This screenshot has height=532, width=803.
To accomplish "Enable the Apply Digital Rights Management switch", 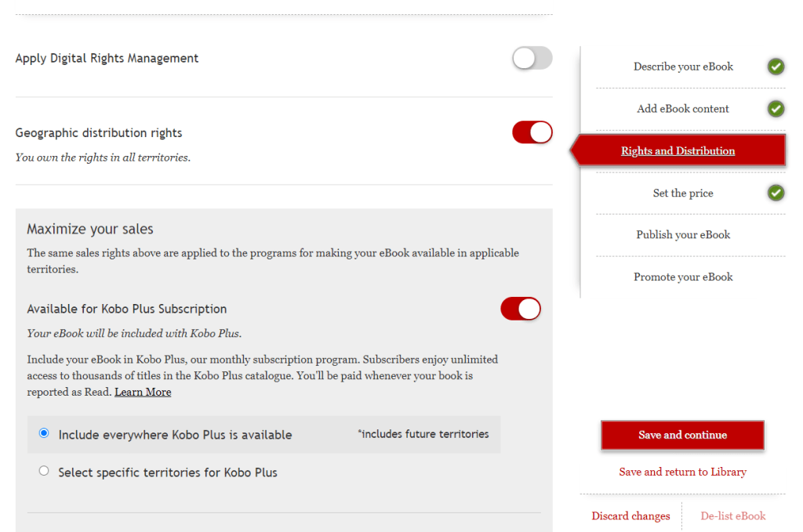I will (x=532, y=58).
